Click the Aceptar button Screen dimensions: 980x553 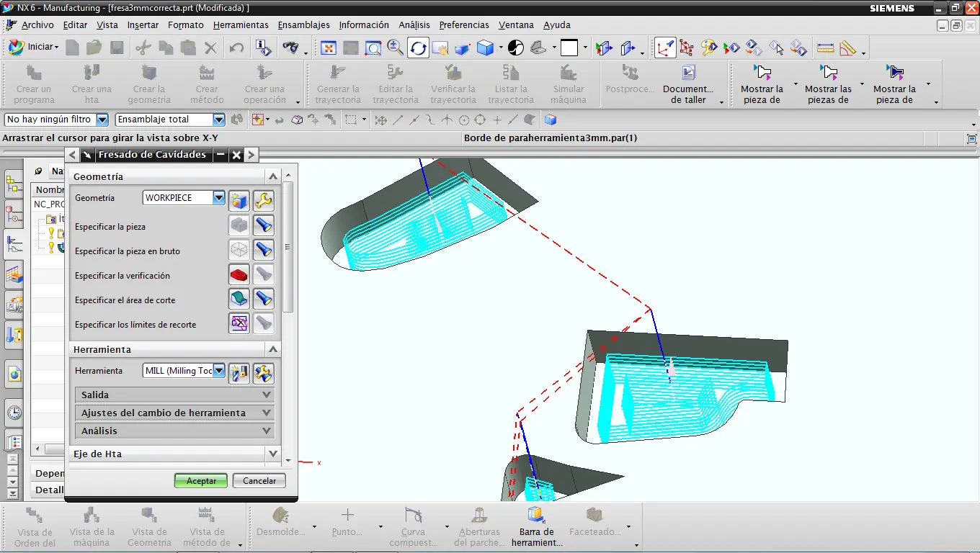(201, 480)
